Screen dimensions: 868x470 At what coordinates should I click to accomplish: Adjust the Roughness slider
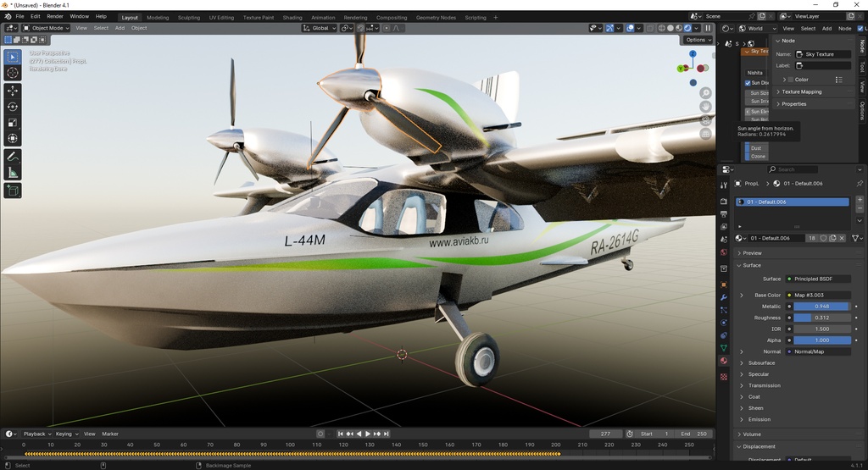tap(822, 318)
